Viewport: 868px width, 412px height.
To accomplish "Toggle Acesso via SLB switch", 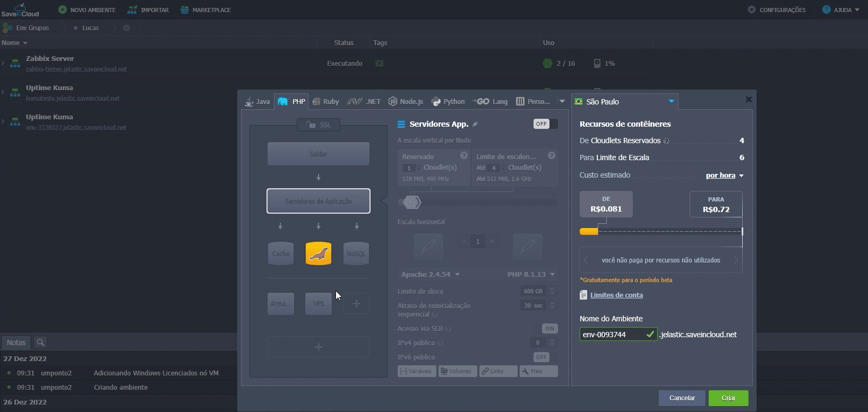I will [546, 328].
